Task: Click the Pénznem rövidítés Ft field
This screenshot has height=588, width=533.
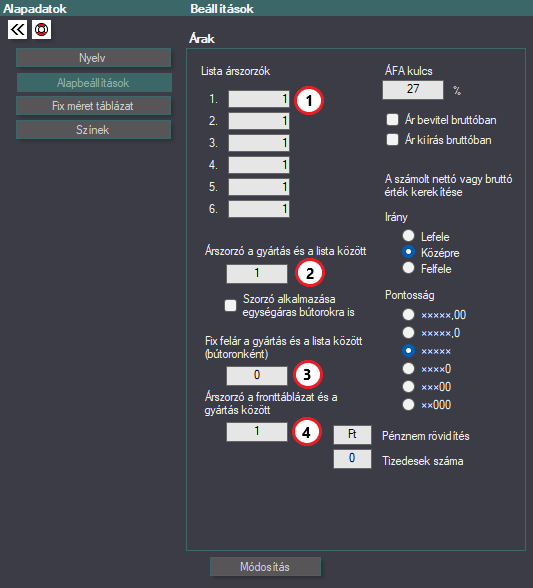Action: (352, 435)
